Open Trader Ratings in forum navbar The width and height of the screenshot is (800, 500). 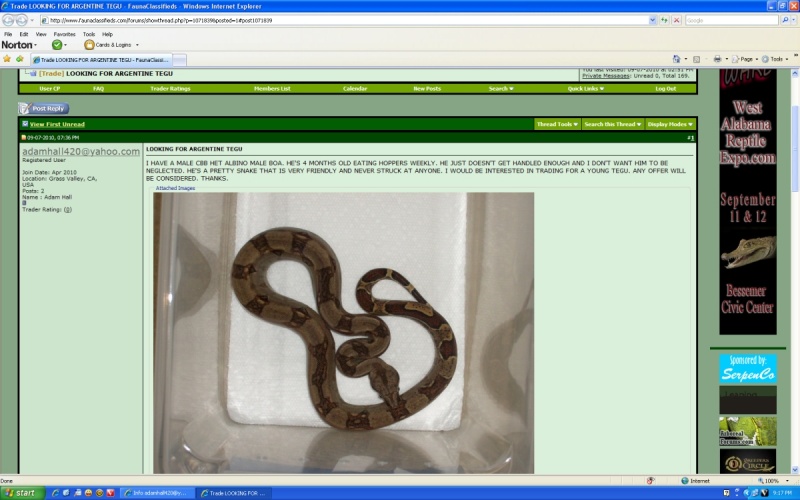170,89
